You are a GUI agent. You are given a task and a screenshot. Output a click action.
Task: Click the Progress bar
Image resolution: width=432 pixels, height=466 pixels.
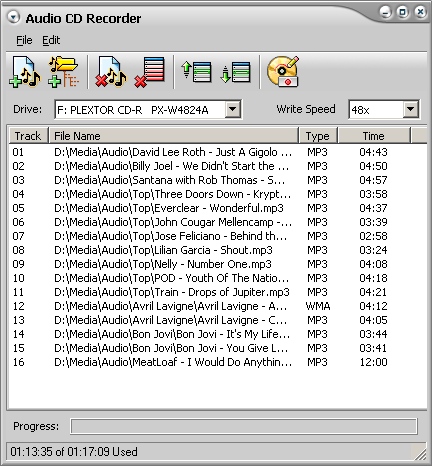[x=244, y=426]
